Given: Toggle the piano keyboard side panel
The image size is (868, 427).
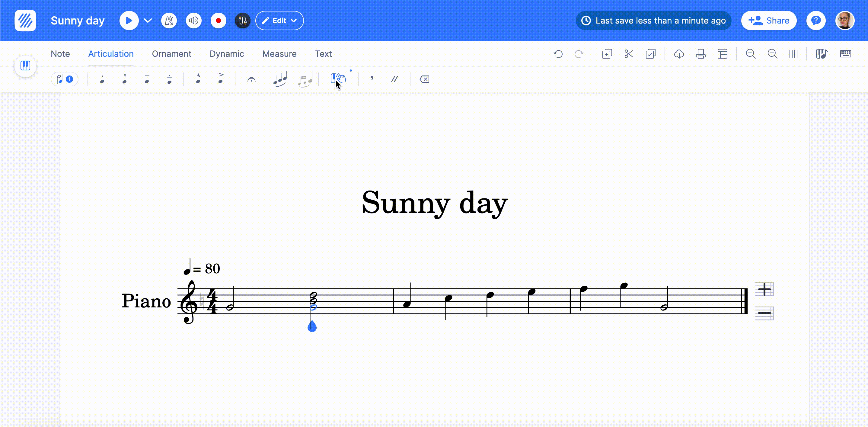Looking at the screenshot, I should 25,66.
